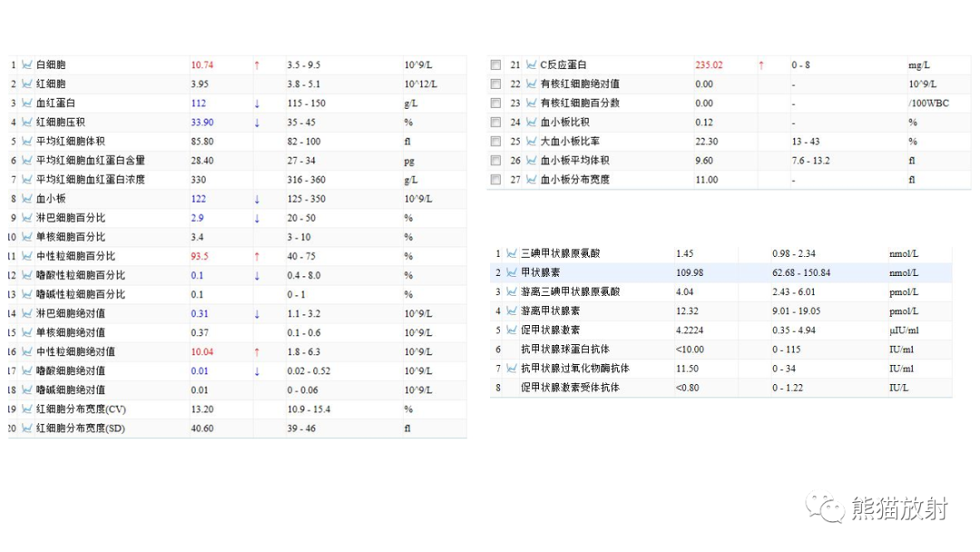Tick the checkbox for 有核红细胞绝对值

tap(495, 84)
